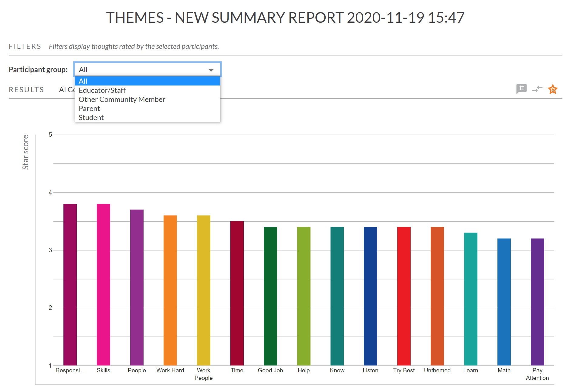Click the 'Math' axis label
This screenshot has height=392, width=580.
tap(504, 370)
